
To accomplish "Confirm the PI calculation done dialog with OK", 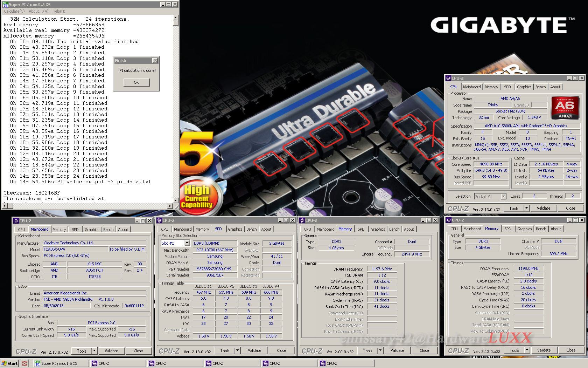I will [x=136, y=82].
